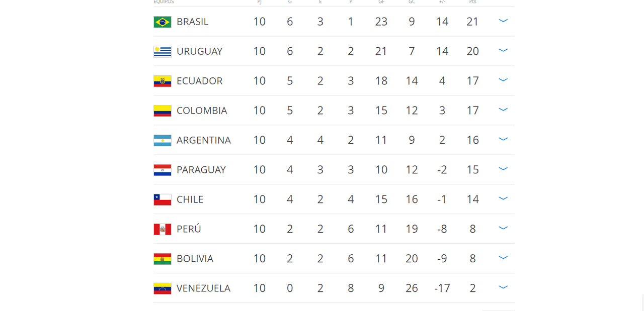Click the Pts column header
This screenshot has height=311, width=644.
point(472,2)
